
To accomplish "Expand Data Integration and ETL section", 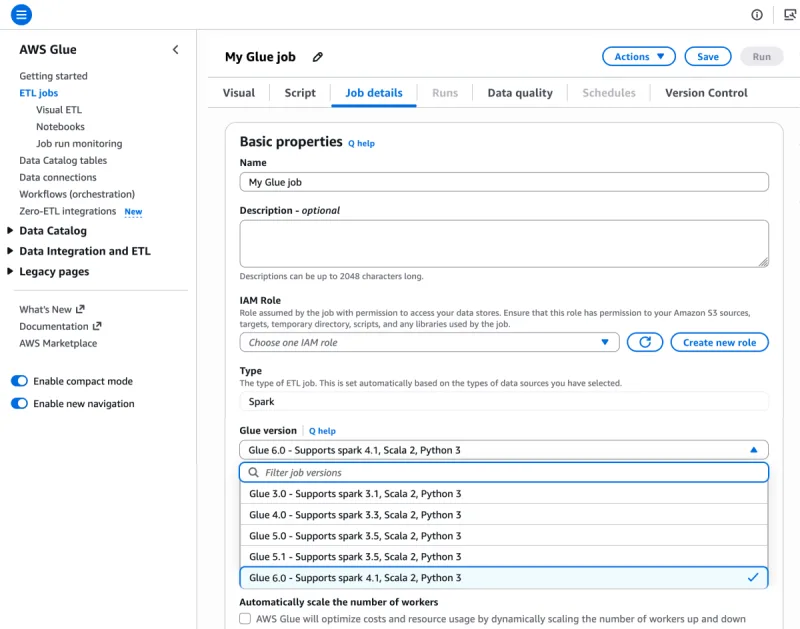I will click(x=10, y=251).
